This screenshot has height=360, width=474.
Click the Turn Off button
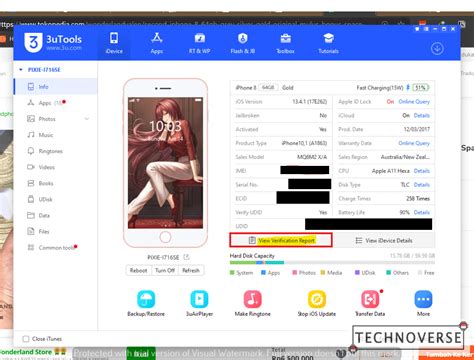point(165,270)
